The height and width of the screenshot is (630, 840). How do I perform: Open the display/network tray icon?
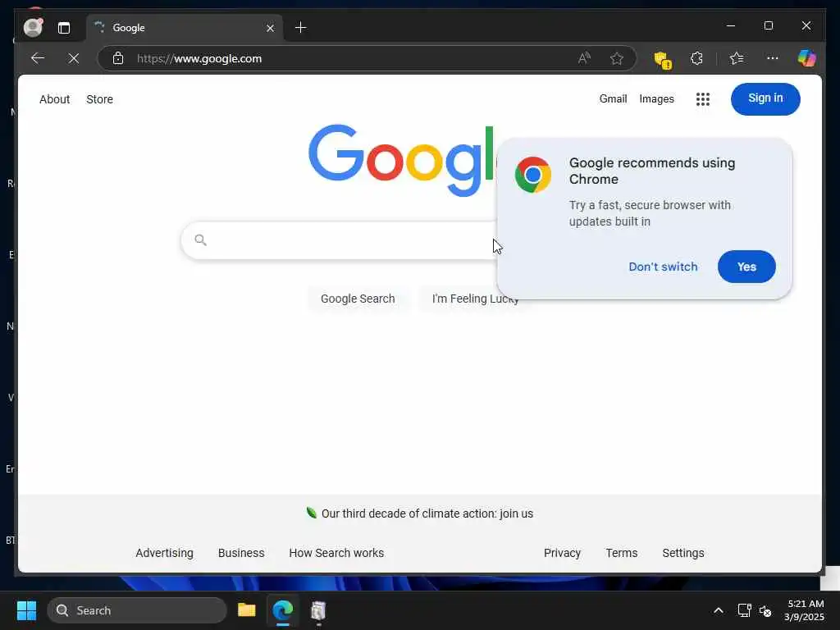point(744,610)
